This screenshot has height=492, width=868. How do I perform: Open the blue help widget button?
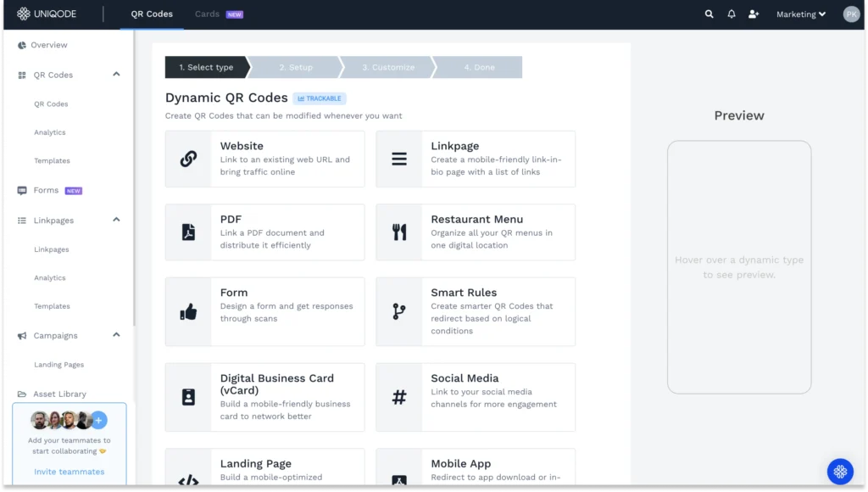pos(840,472)
